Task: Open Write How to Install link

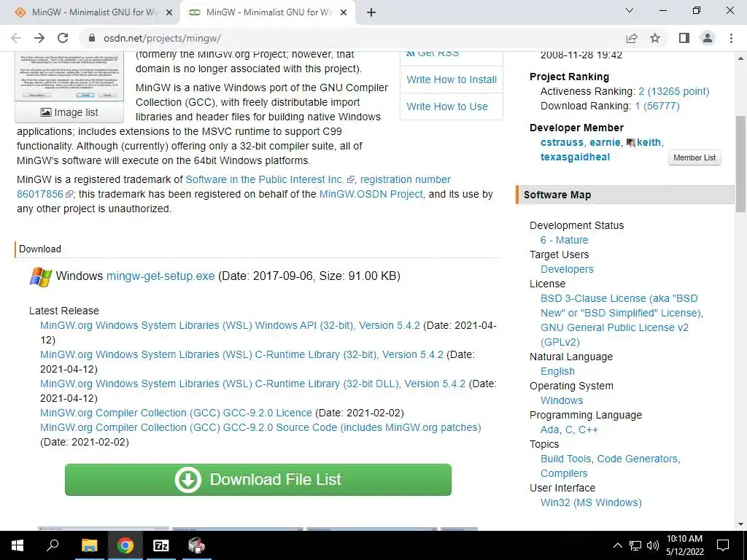Action: click(x=452, y=79)
